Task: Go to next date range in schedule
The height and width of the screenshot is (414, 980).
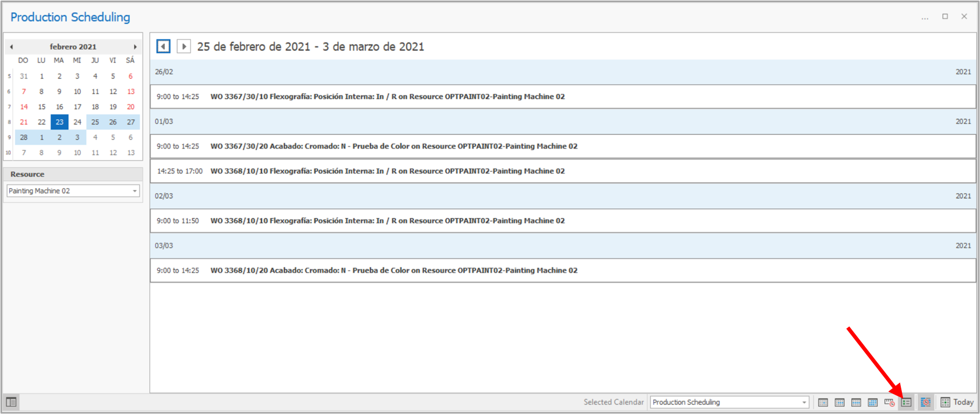Action: pyautogui.click(x=184, y=46)
